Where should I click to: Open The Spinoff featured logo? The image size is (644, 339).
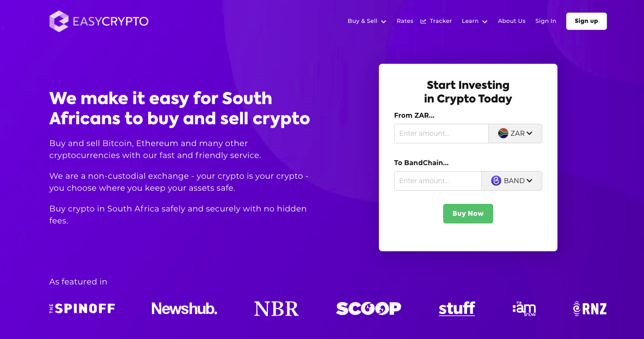pyautogui.click(x=82, y=308)
